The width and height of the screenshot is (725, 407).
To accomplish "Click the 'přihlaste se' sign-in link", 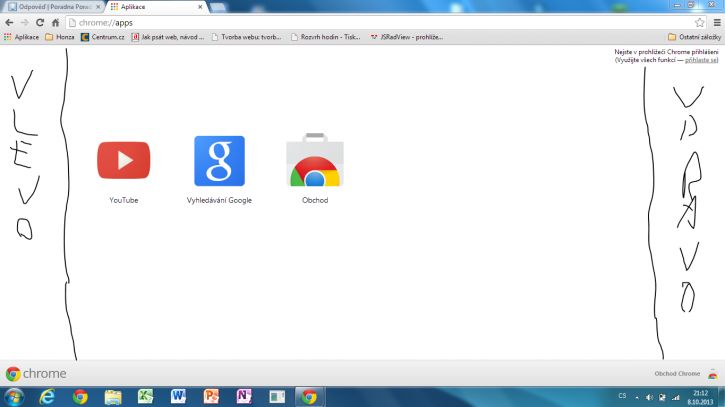I will click(x=701, y=60).
